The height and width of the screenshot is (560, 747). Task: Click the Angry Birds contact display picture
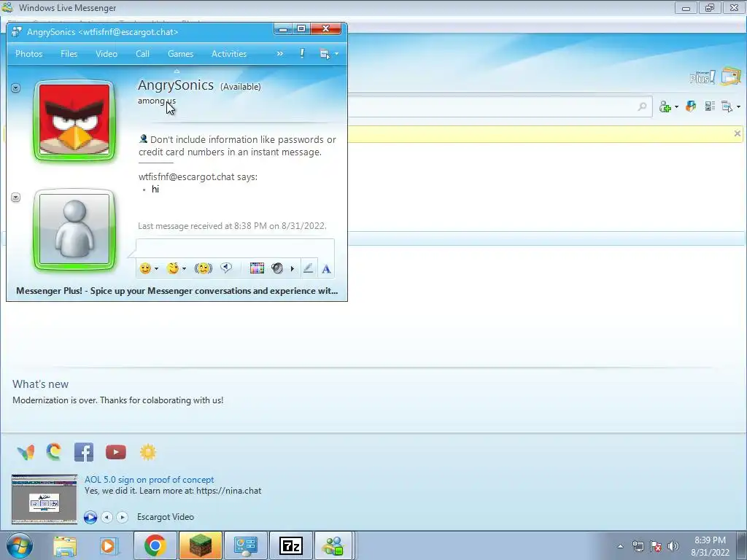click(x=74, y=120)
